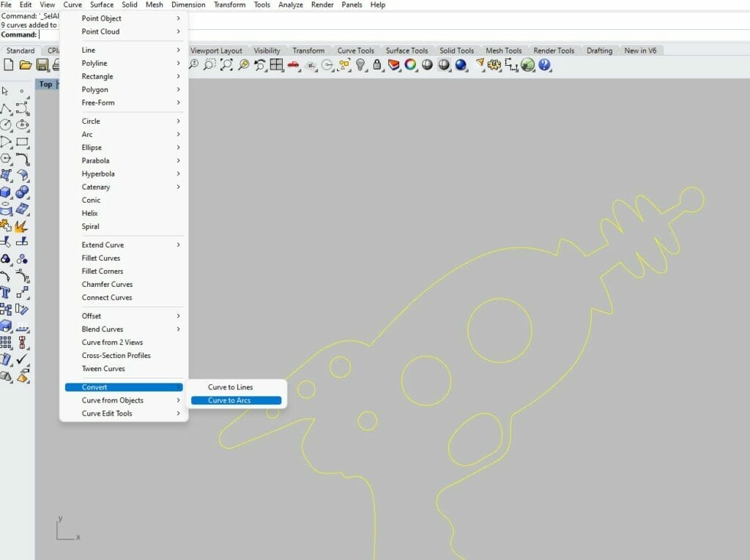Expand the Point Object submenu
This screenshot has height=560, width=750.
pos(124,18)
